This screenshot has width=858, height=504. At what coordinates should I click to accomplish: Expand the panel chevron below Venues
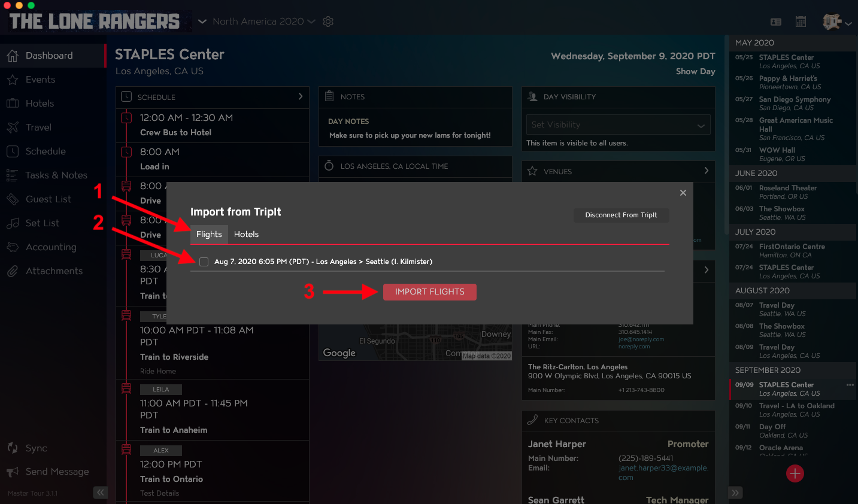coord(707,270)
